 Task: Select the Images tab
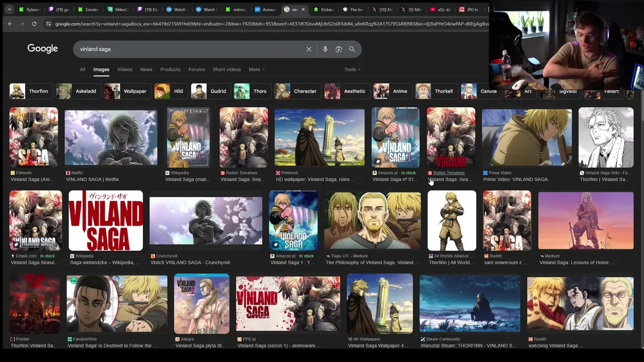(x=101, y=69)
